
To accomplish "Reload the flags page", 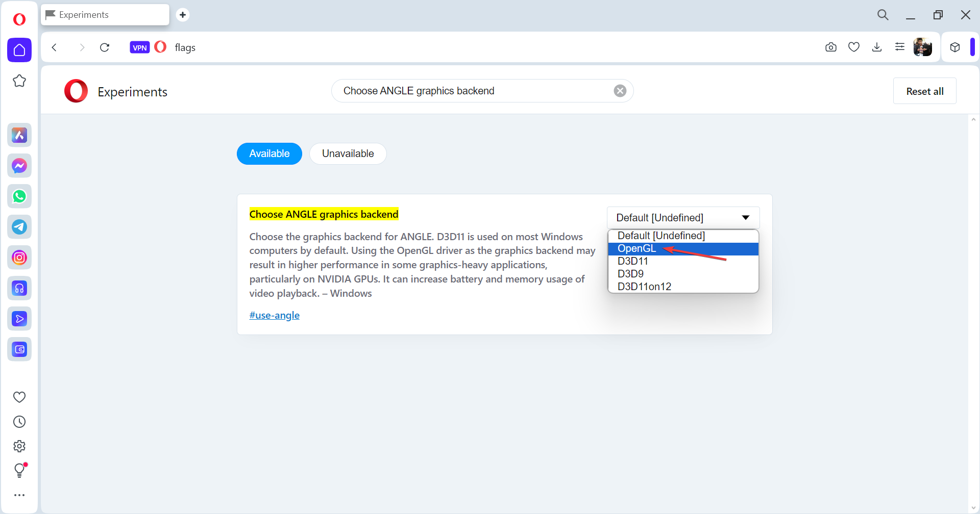I will [x=105, y=47].
